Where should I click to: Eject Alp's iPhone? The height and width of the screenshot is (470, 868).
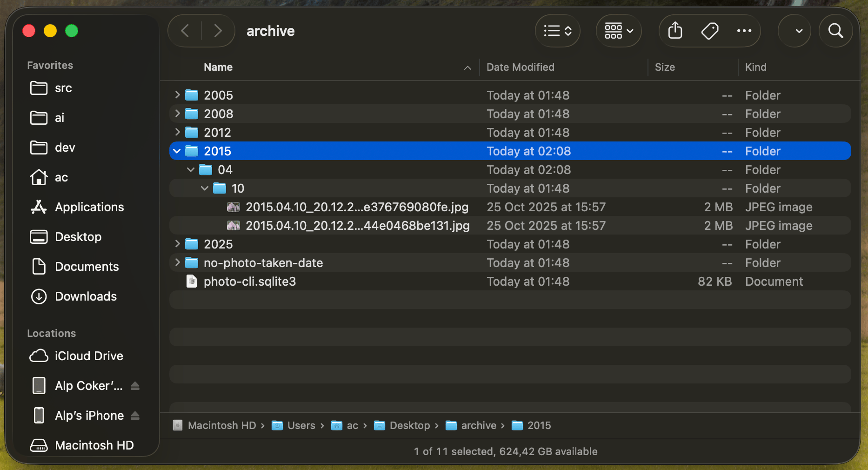point(135,416)
